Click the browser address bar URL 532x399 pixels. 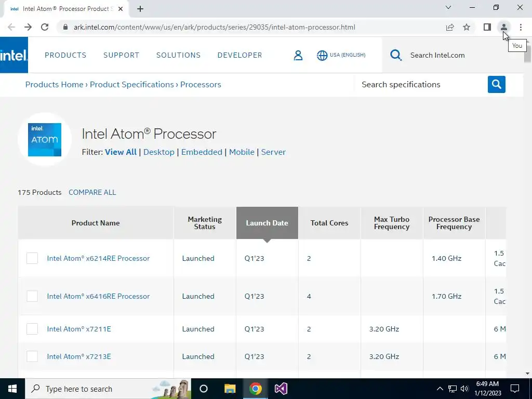tap(215, 27)
